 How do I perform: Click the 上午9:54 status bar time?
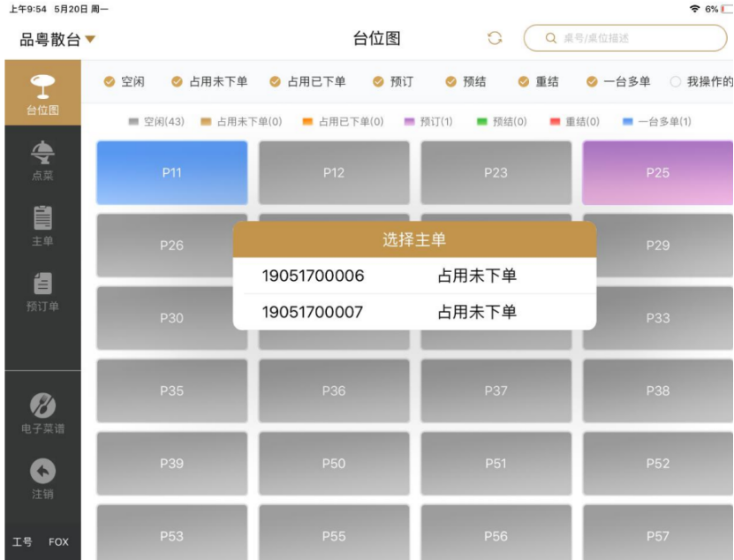(28, 9)
